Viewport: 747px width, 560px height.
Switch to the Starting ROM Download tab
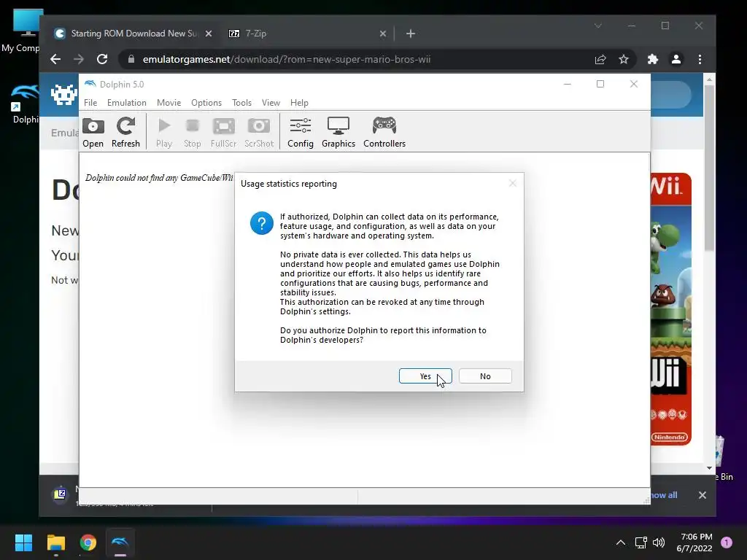[133, 34]
